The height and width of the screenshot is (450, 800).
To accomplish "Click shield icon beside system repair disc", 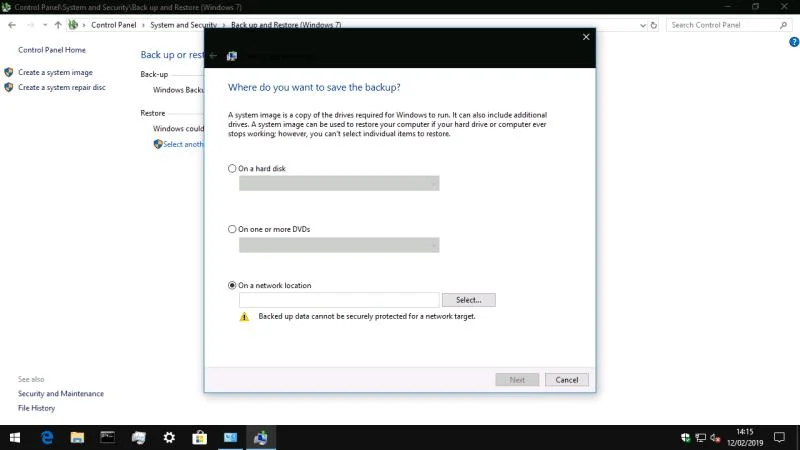I will (x=9, y=87).
